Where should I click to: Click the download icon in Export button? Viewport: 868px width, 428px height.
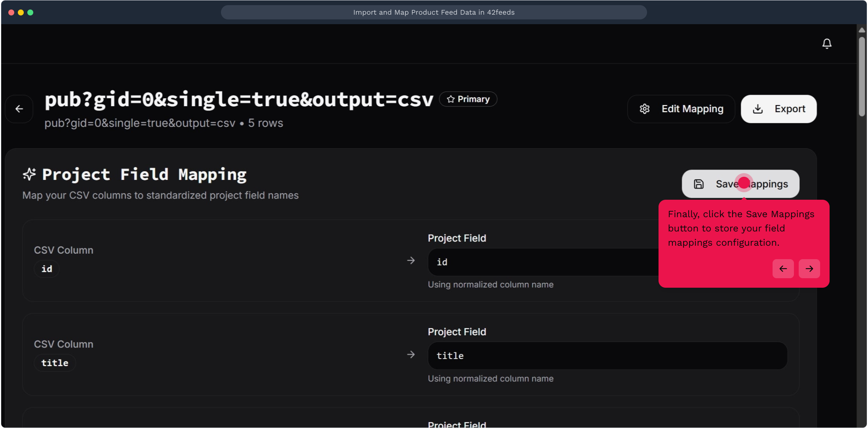758,109
